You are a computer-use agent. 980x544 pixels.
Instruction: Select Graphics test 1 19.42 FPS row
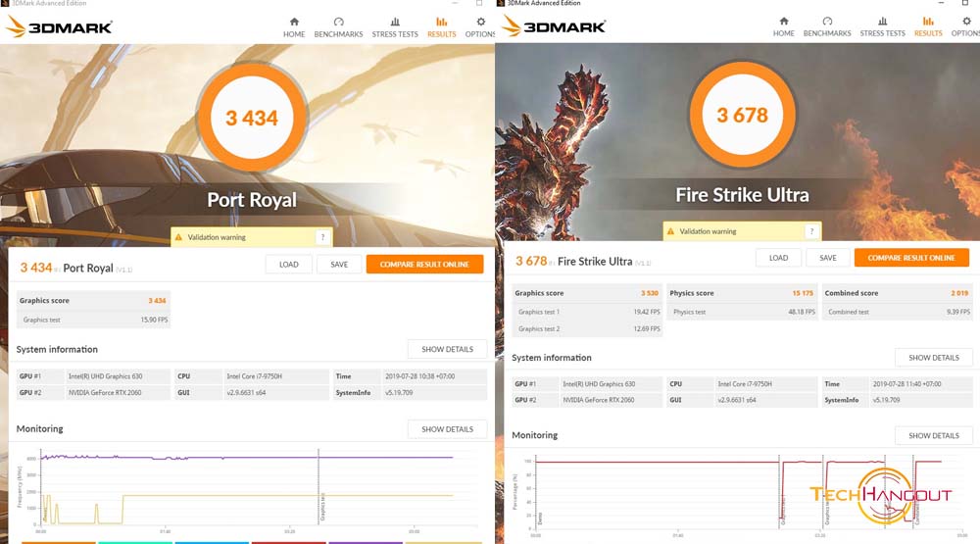(587, 312)
